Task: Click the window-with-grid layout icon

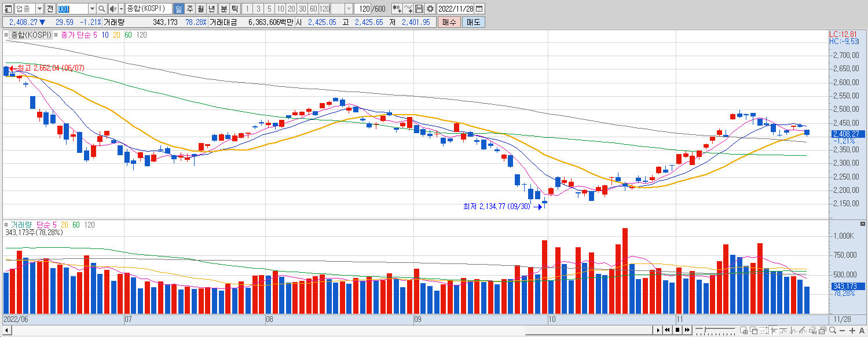Action: [x=744, y=331]
